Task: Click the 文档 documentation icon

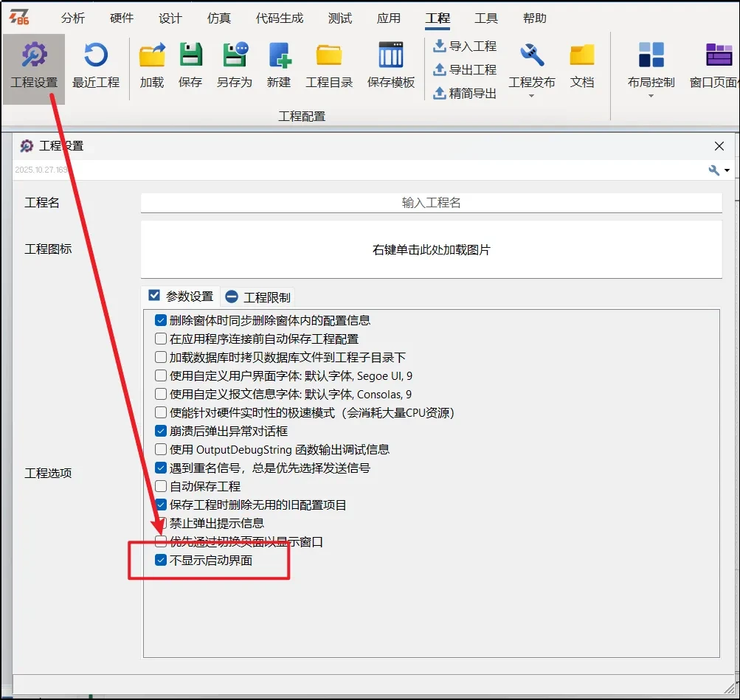Action: 582,63
